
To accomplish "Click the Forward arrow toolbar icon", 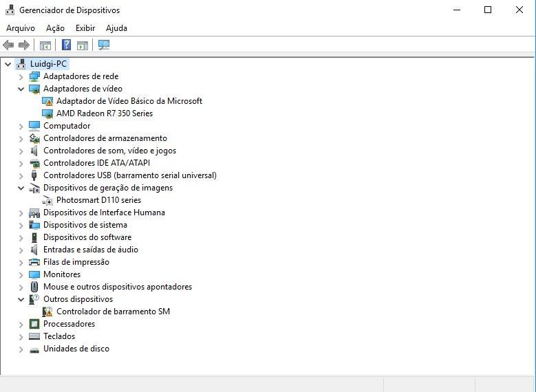I will tap(24, 45).
